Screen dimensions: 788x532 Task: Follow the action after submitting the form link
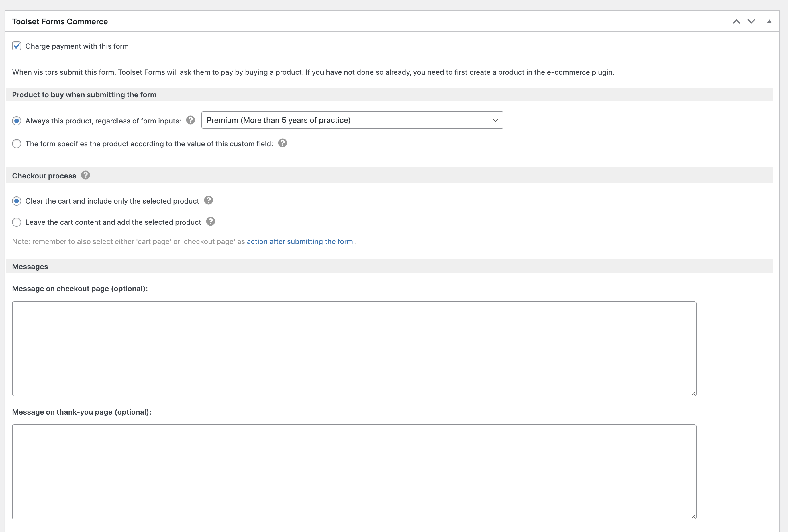tap(301, 241)
